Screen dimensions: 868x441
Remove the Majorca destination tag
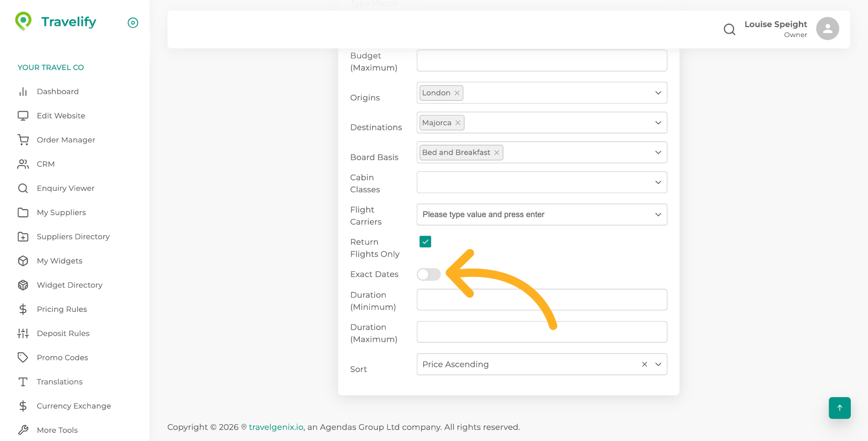coord(458,123)
